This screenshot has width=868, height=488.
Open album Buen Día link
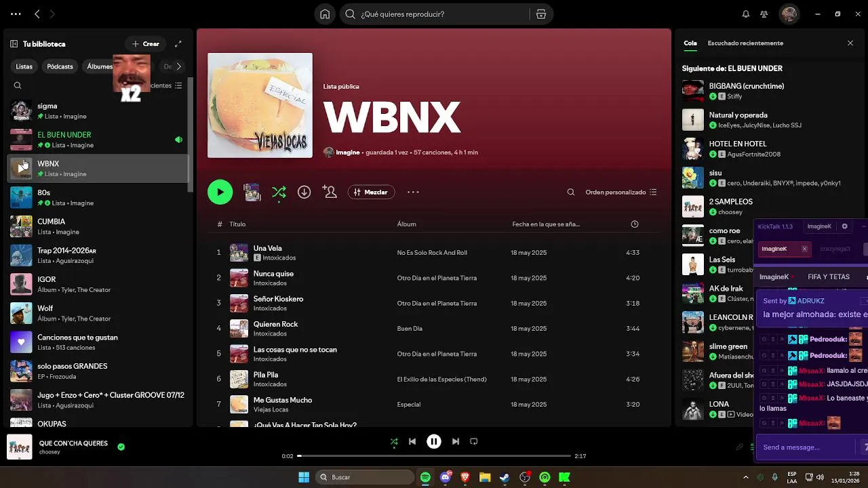[x=410, y=329]
